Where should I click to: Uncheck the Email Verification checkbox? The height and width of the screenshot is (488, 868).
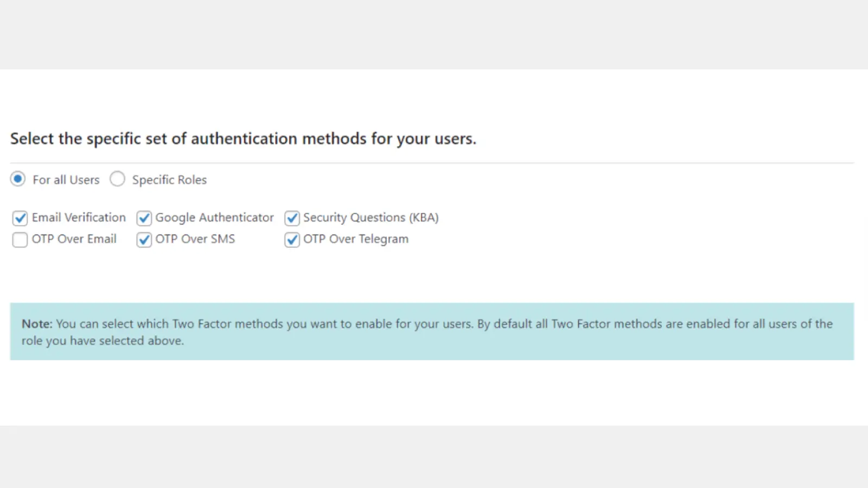pos(20,218)
